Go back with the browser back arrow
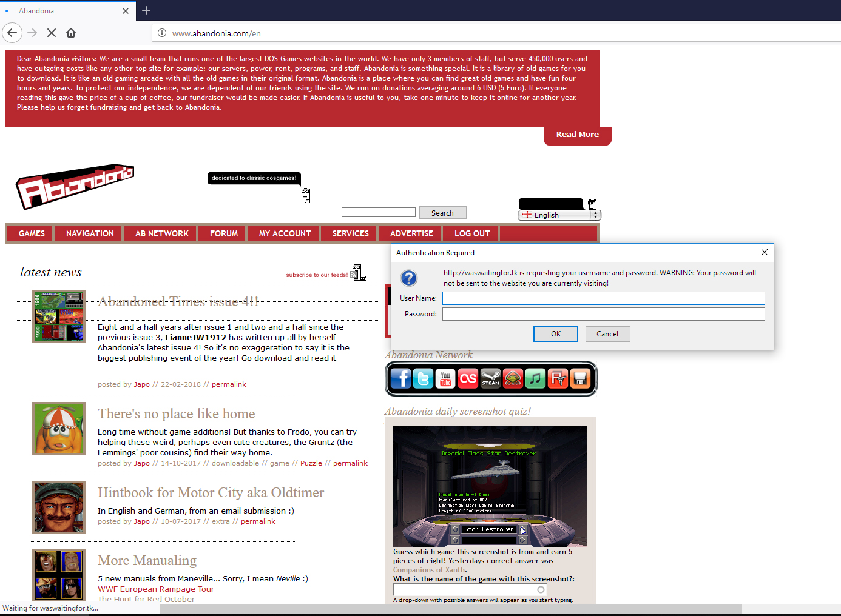The image size is (841, 616). click(x=12, y=33)
